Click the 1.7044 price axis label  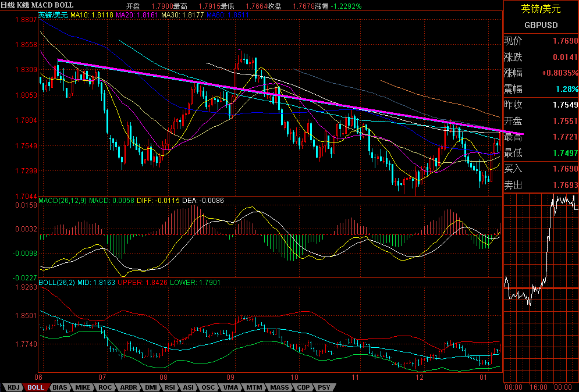click(x=26, y=196)
